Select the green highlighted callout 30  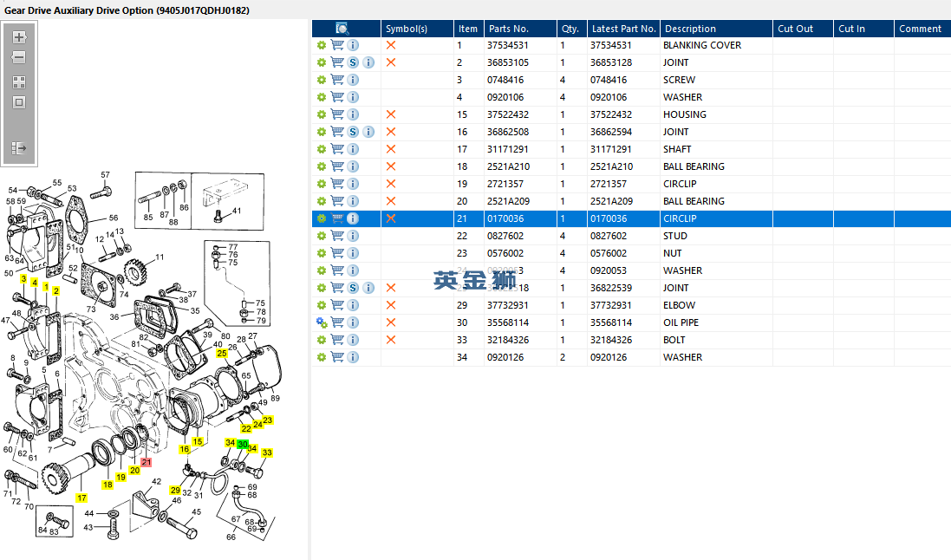click(243, 445)
